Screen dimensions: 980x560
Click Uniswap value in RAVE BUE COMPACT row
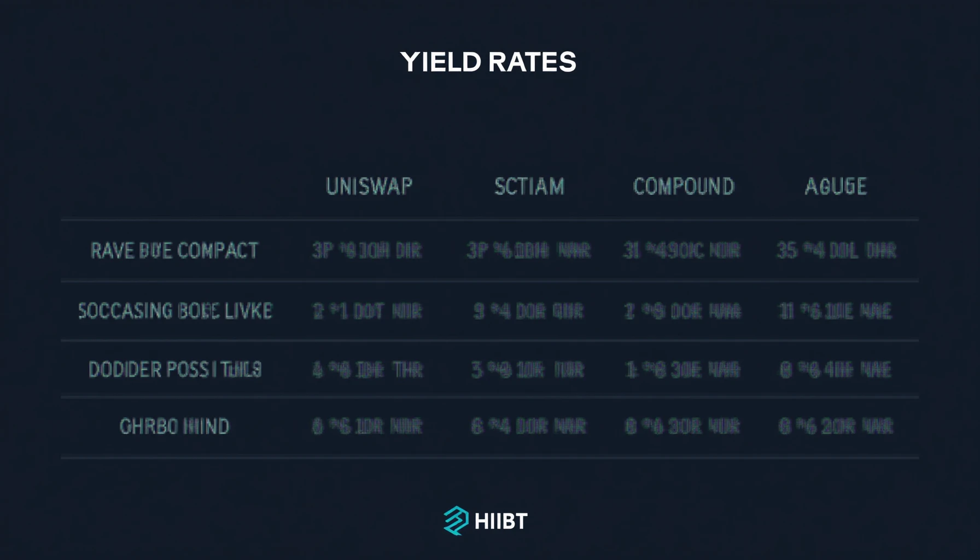pos(367,250)
